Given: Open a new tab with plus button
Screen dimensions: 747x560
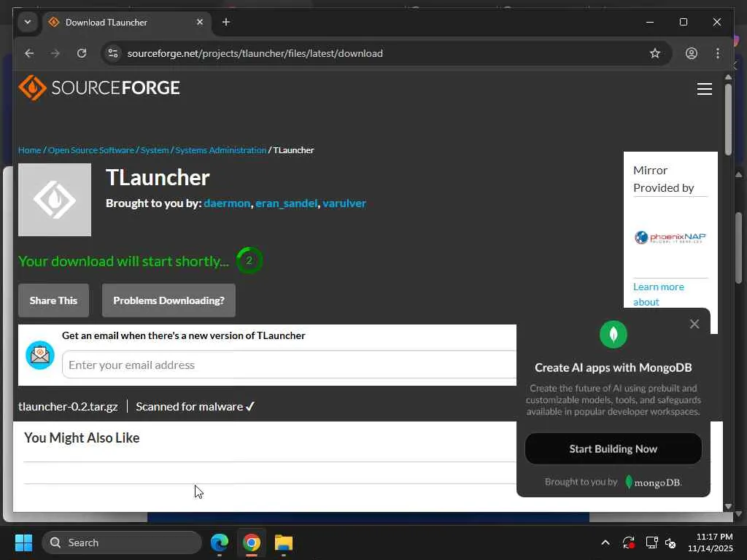Looking at the screenshot, I should pyautogui.click(x=226, y=22).
